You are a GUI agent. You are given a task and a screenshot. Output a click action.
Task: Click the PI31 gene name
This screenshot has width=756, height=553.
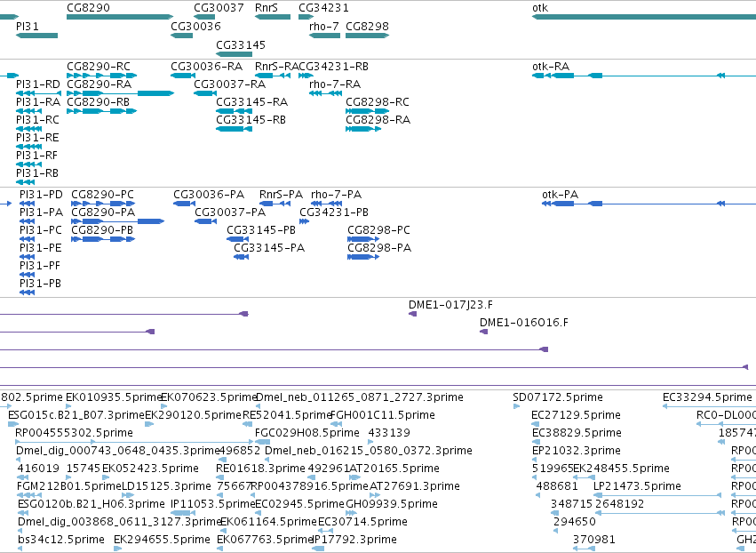click(x=28, y=26)
